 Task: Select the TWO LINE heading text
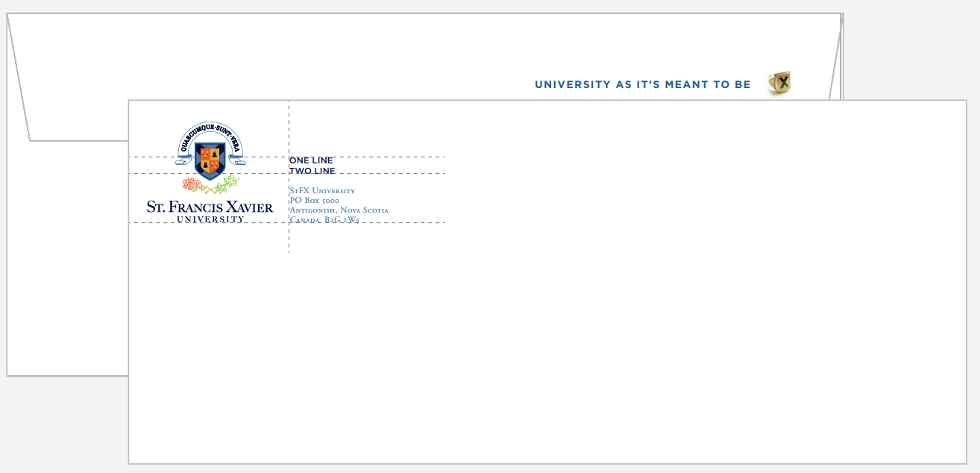[x=312, y=171]
